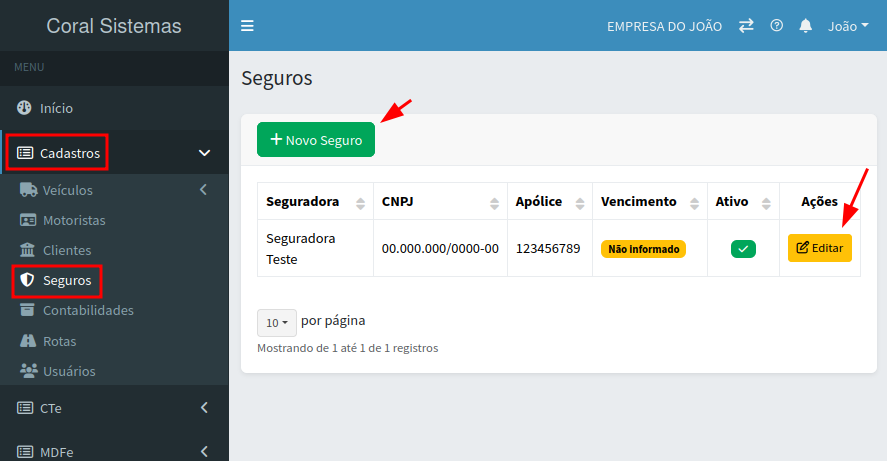Open Motoristas from the sidebar
The height and width of the screenshot is (461, 887).
[x=74, y=220]
